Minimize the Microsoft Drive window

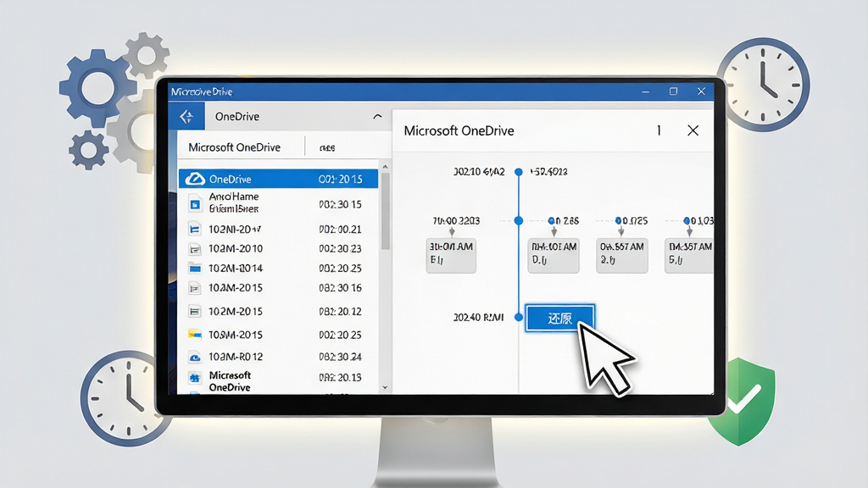point(645,91)
